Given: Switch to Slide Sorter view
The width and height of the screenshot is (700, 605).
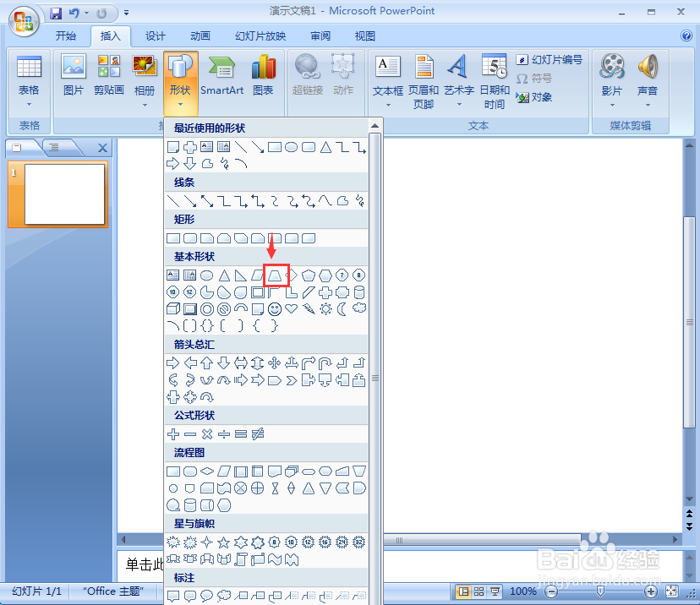Looking at the screenshot, I should 479,591.
